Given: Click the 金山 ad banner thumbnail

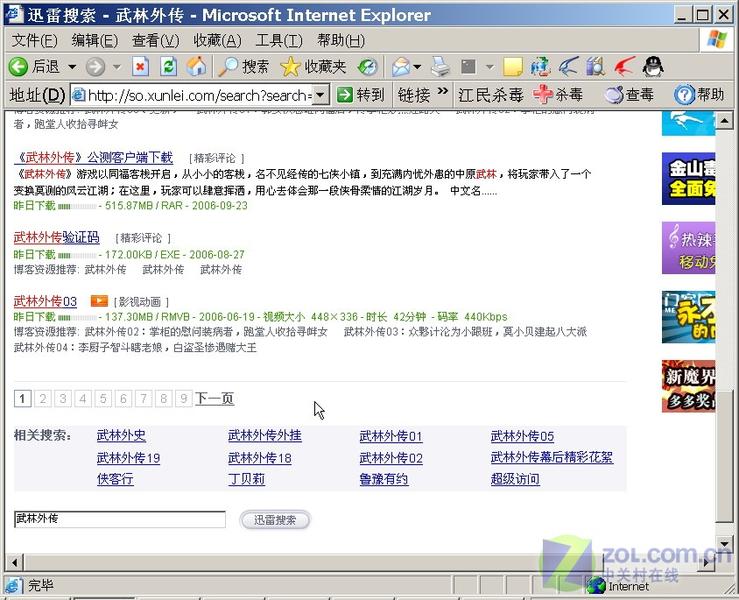Looking at the screenshot, I should [689, 179].
